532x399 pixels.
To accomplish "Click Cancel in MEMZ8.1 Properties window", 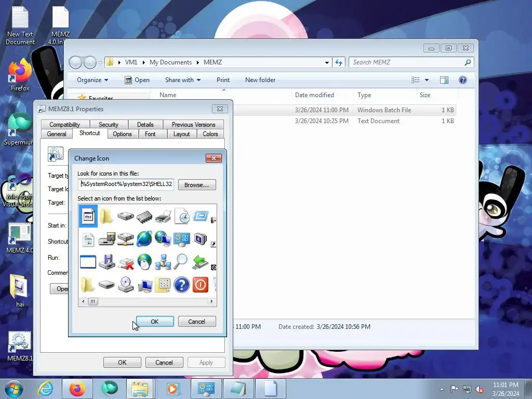I will click(164, 362).
